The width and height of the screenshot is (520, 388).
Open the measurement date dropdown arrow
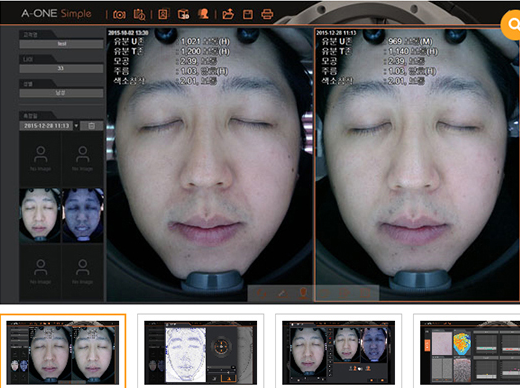[x=76, y=126]
